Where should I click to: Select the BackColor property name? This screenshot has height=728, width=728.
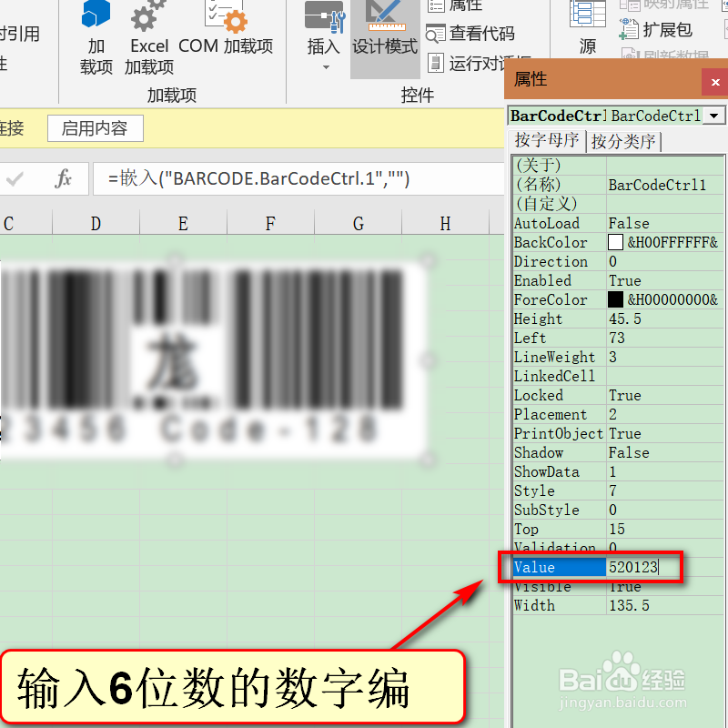tap(560, 242)
